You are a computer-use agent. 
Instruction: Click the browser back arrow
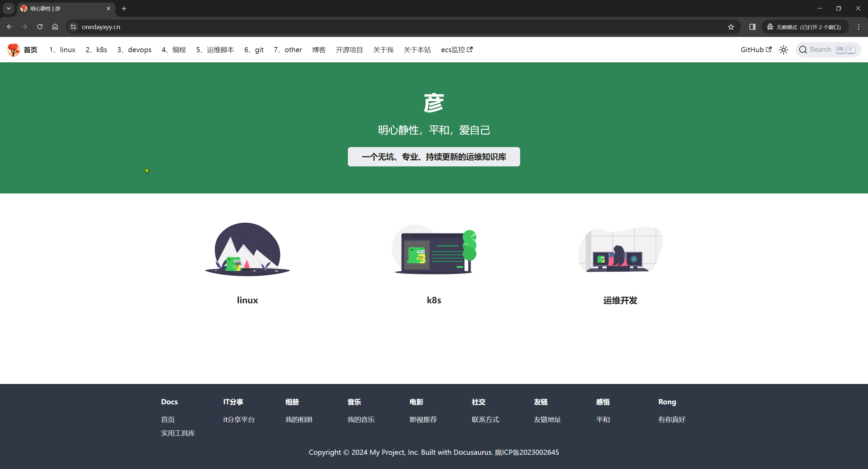tap(9, 27)
